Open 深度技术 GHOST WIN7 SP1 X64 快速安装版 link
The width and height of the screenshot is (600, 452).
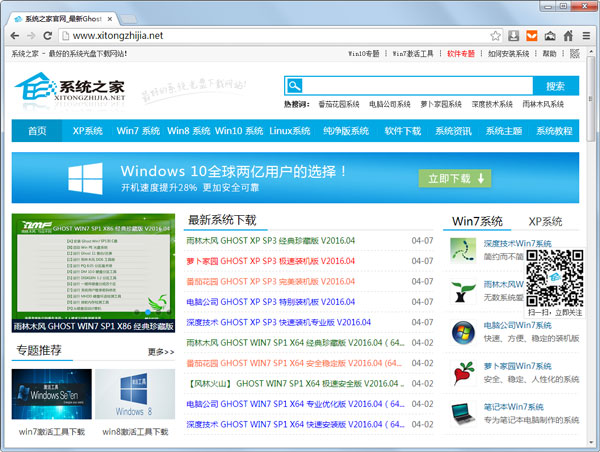pyautogui.click(x=295, y=424)
